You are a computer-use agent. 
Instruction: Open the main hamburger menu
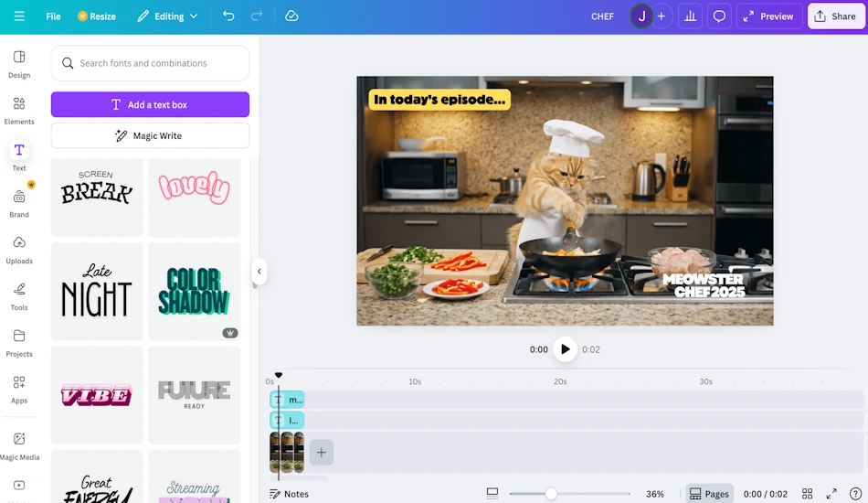pyautogui.click(x=19, y=16)
